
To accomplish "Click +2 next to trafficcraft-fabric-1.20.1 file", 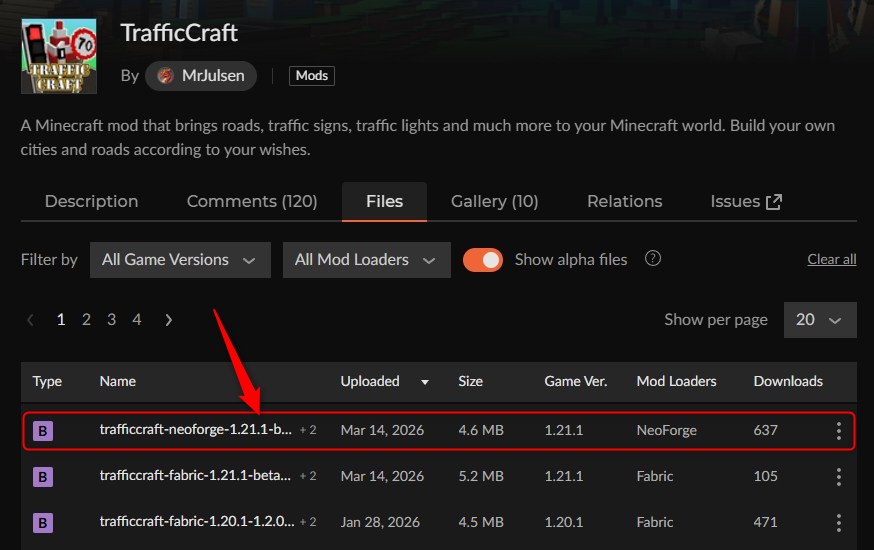I will pos(308,522).
